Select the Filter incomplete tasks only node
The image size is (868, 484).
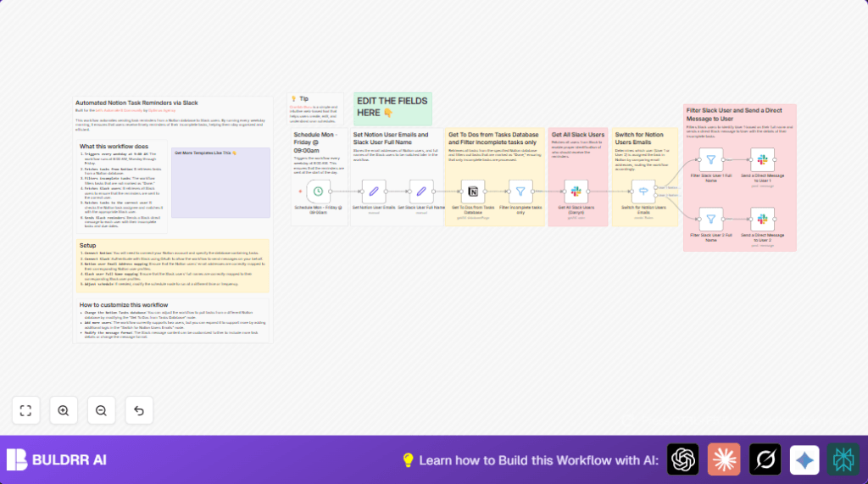(520, 192)
